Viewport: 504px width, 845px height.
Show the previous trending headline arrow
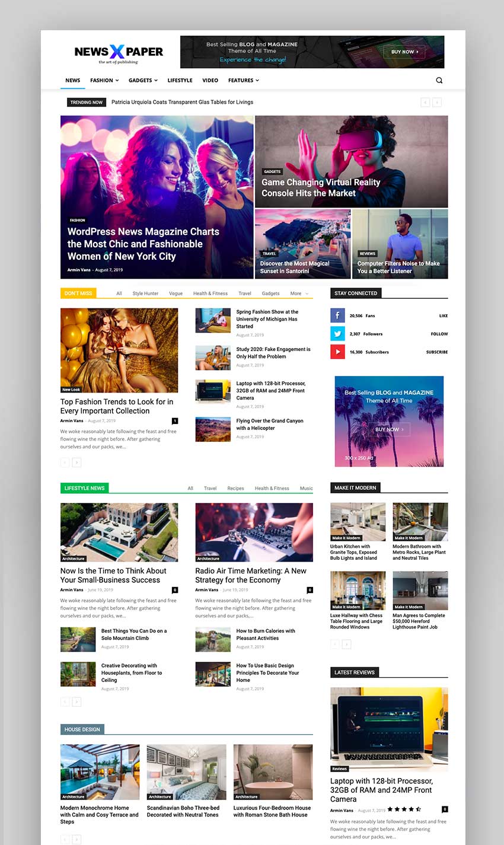(425, 103)
